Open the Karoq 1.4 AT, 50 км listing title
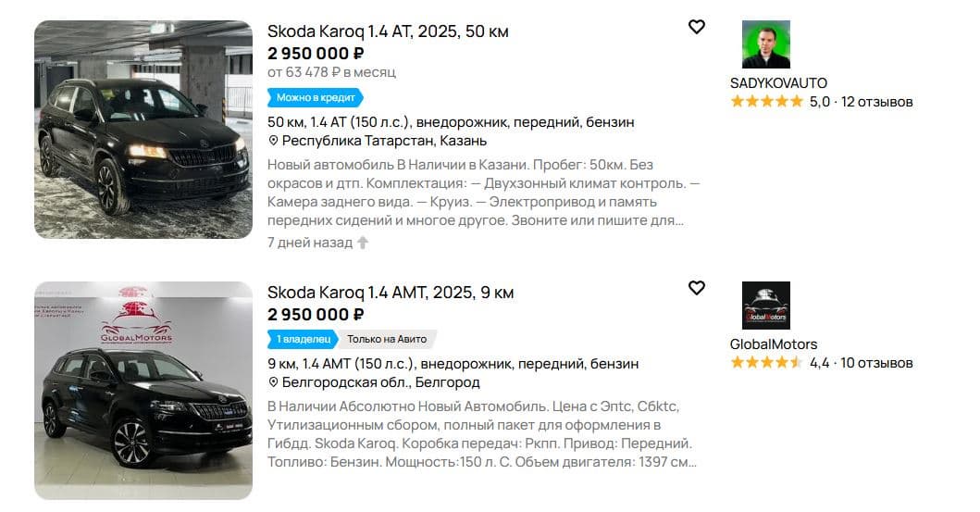This screenshot has height=512, width=980. click(x=388, y=31)
